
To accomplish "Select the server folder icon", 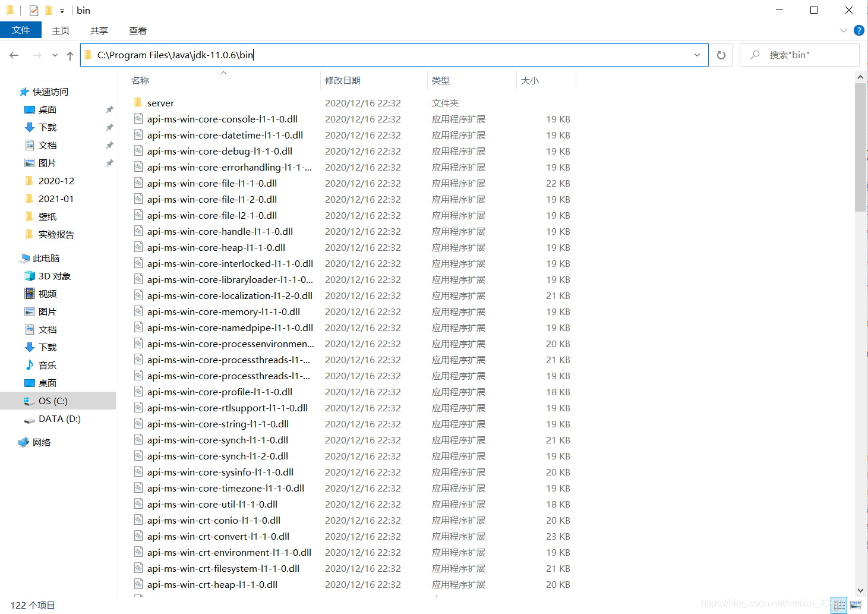I will tap(138, 102).
